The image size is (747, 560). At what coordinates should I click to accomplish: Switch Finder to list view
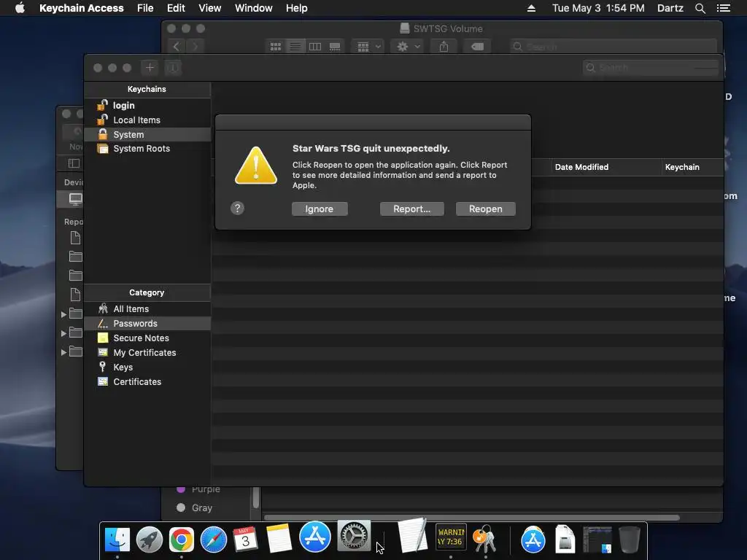[x=295, y=47]
